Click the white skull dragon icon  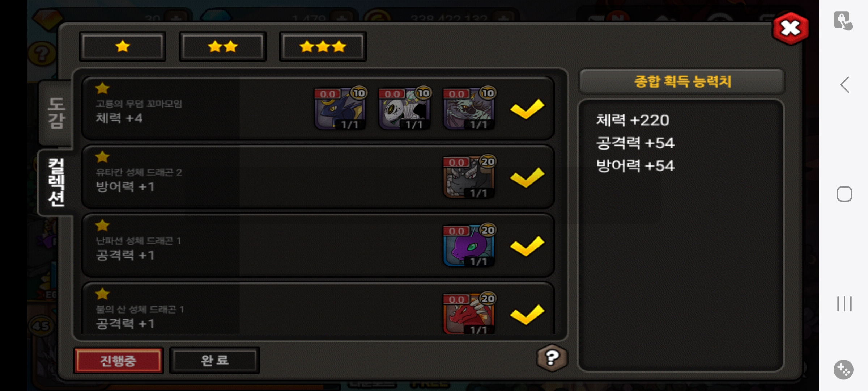click(x=405, y=109)
